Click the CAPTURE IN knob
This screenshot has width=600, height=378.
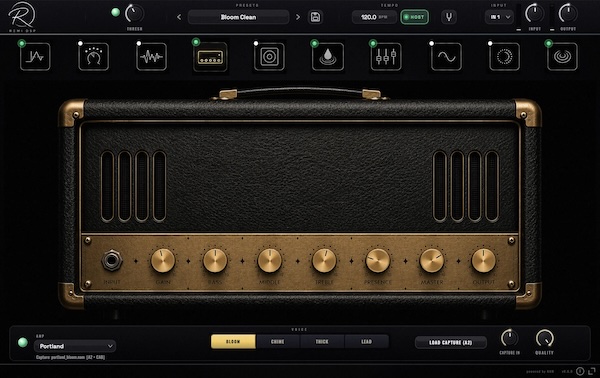coord(510,338)
